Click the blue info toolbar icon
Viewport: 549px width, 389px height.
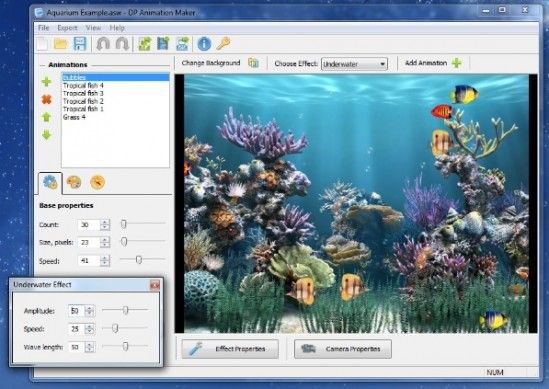click(x=204, y=44)
